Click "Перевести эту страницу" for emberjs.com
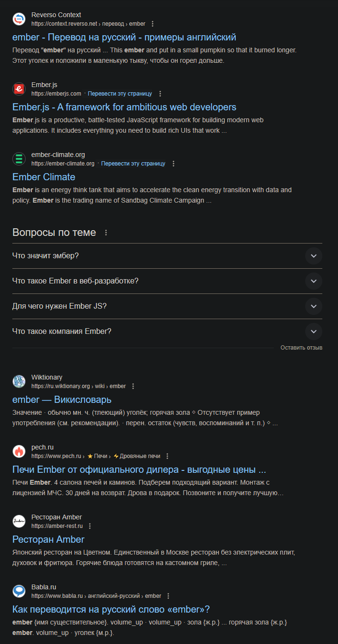The height and width of the screenshot is (644, 338). 120,94
